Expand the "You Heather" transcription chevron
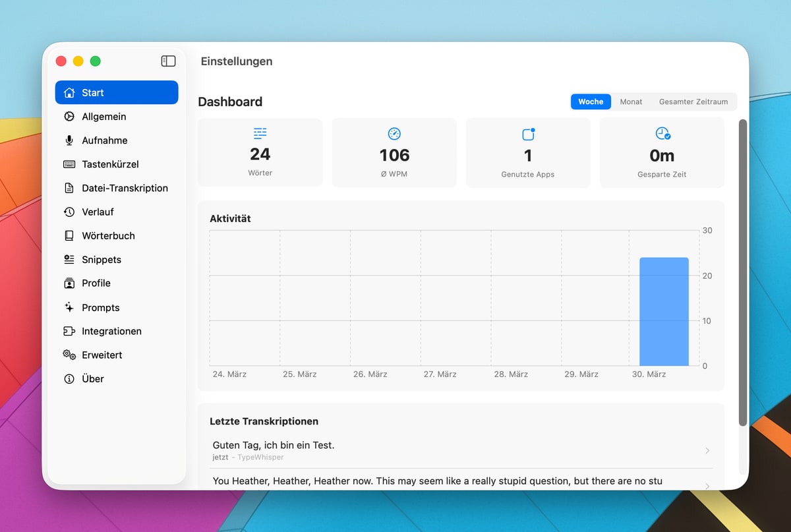Image resolution: width=791 pixels, height=532 pixels. [x=707, y=485]
